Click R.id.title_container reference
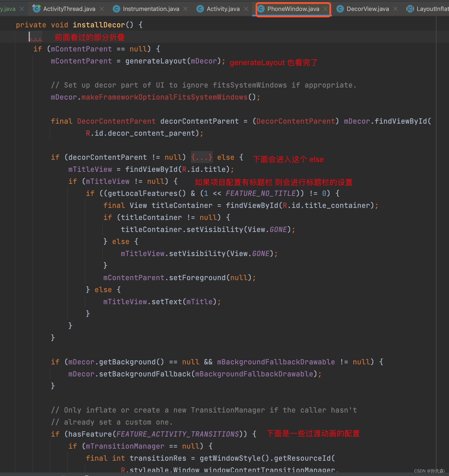The width and height of the screenshot is (449, 476). pyautogui.click(x=326, y=205)
